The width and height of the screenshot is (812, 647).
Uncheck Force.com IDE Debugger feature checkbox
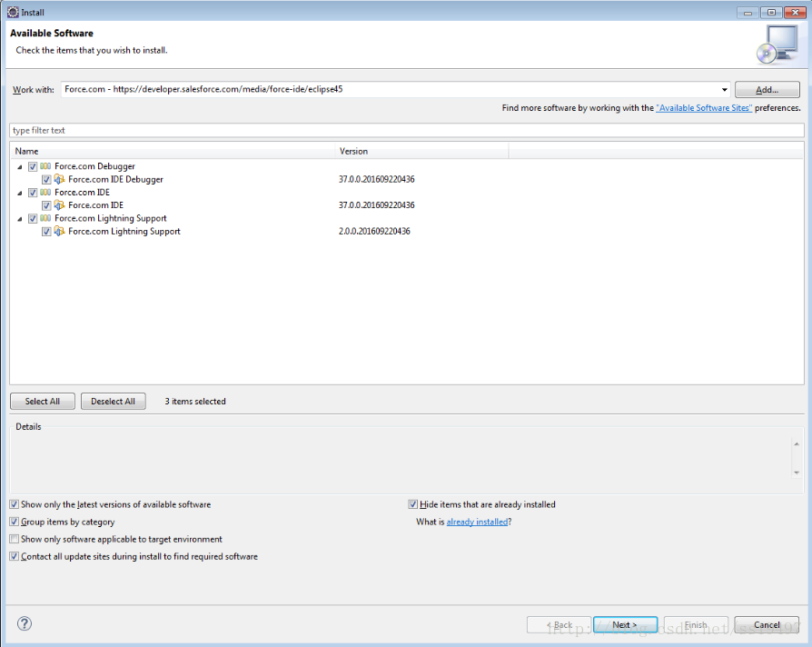(46, 179)
